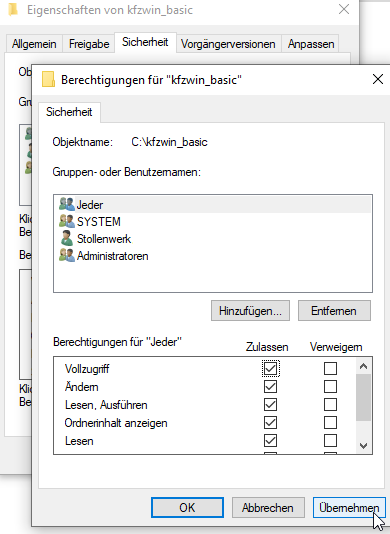Image resolution: width=390 pixels, height=534 pixels.
Task: Check Verweigern for Vollzugriff
Action: [330, 368]
